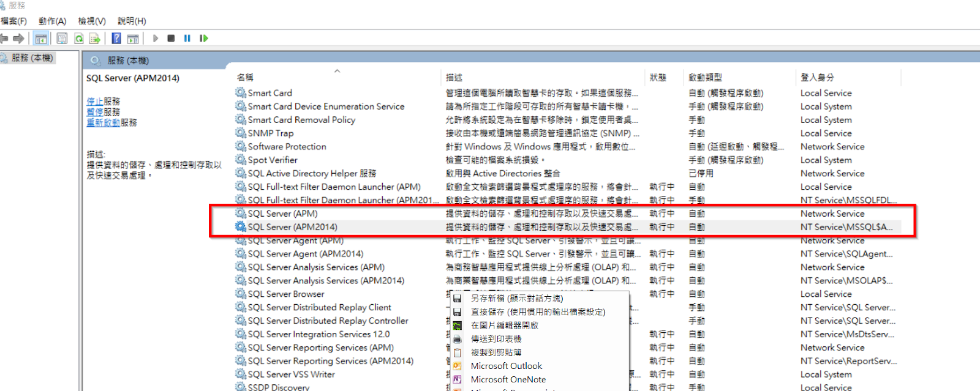Select SQL Server Distributed Replay Client row
Screen dimensions: 980x391
click(567, 307)
